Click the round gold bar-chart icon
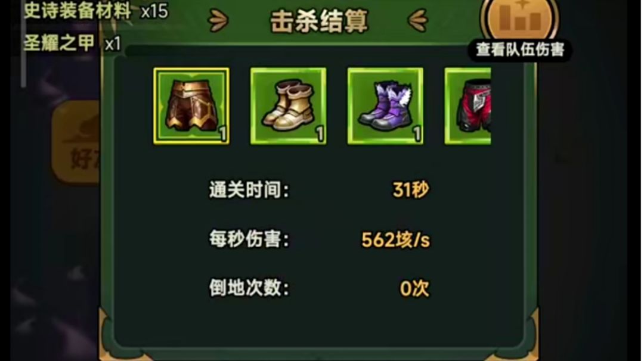The height and width of the screenshot is (361, 644). point(519,18)
